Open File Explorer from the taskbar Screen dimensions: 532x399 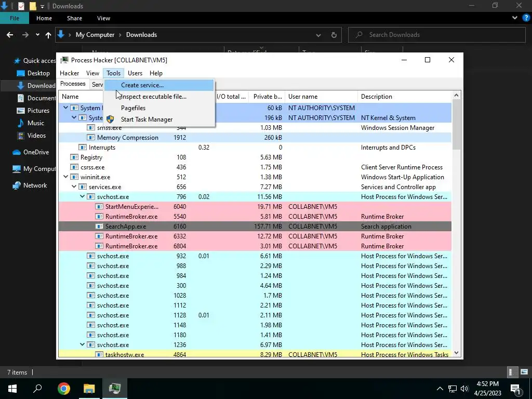coord(89,389)
